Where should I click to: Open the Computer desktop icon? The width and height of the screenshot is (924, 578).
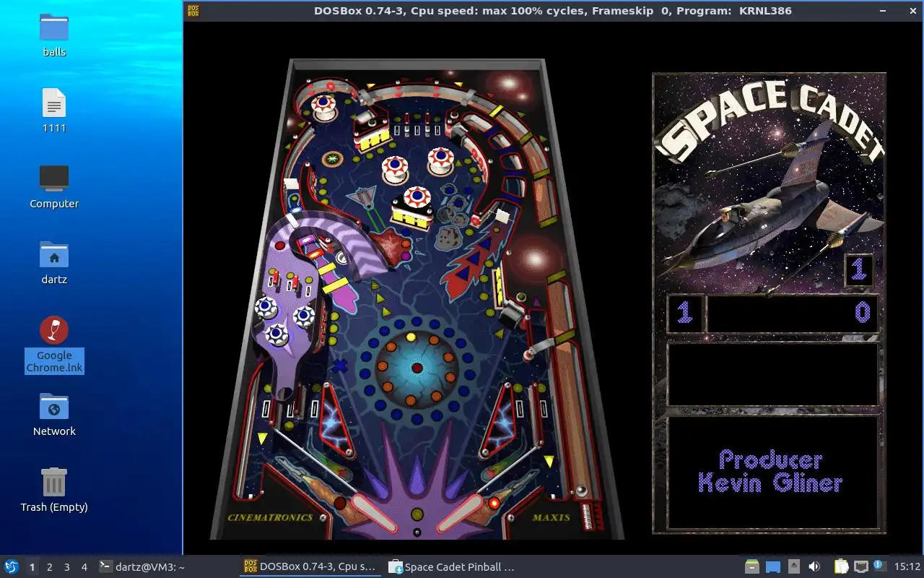54,178
